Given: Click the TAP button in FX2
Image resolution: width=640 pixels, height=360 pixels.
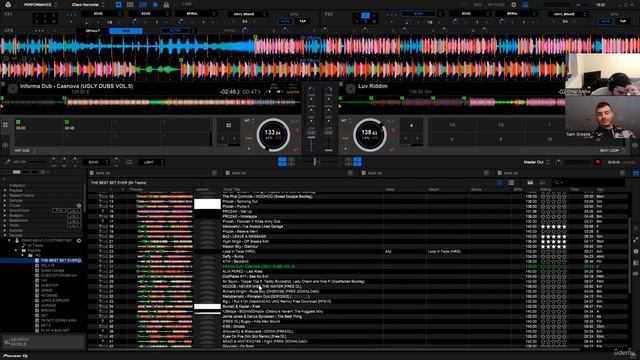Looking at the screenshot, I should (623, 21).
